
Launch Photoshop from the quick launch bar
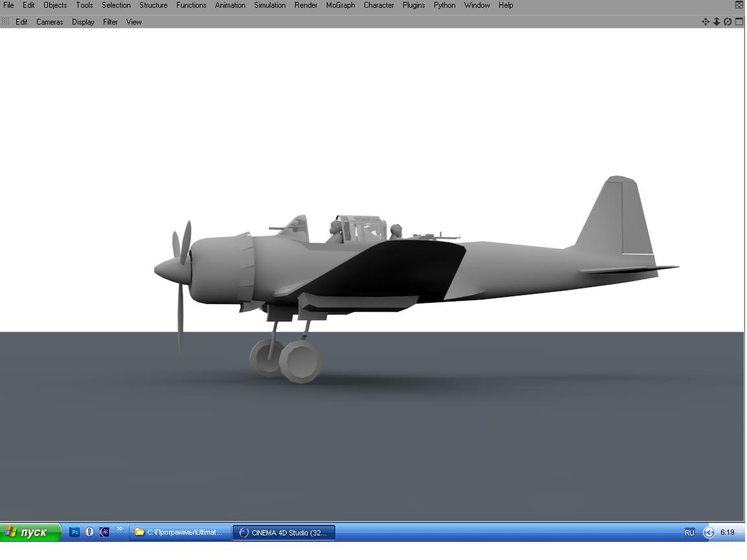click(75, 532)
